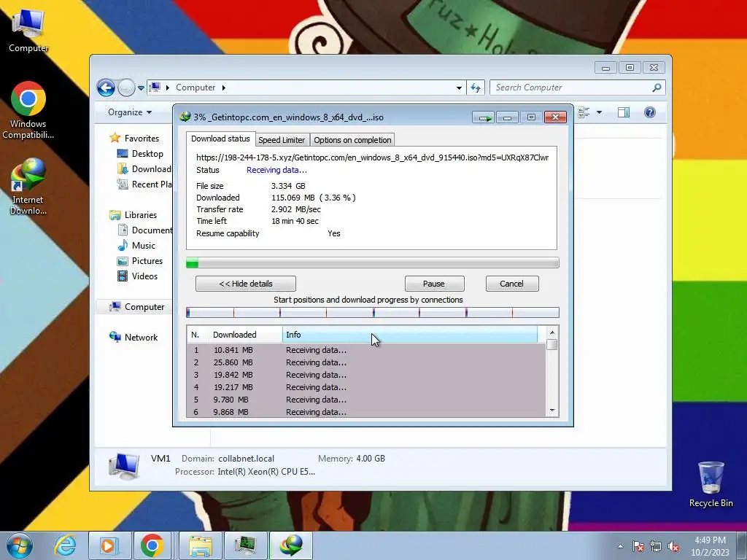Open Music library in sidebar

click(136, 245)
